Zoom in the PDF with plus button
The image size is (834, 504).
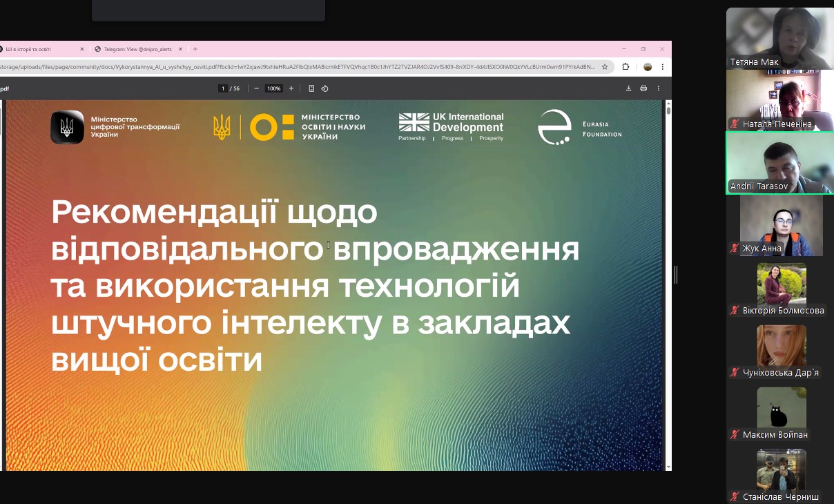[291, 88]
